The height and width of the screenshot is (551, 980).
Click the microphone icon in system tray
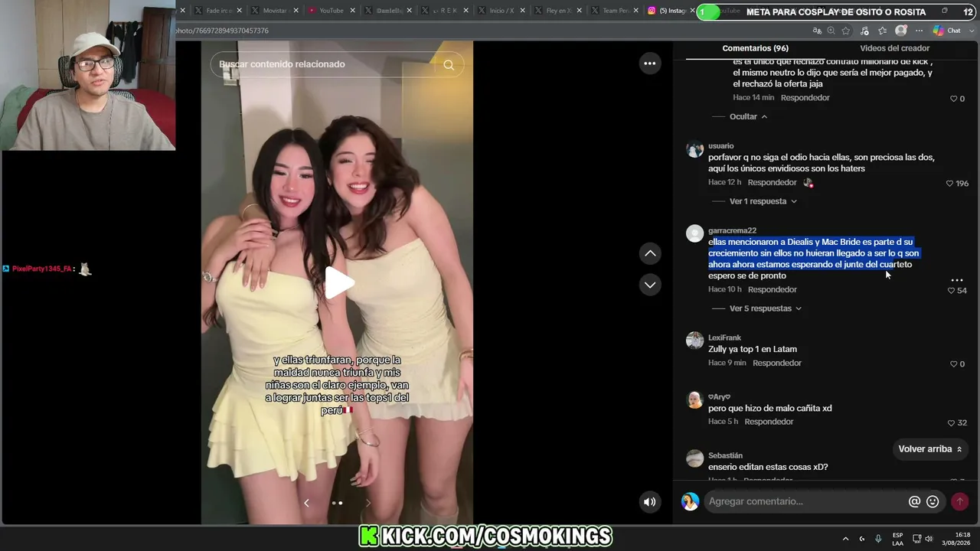[878, 539]
